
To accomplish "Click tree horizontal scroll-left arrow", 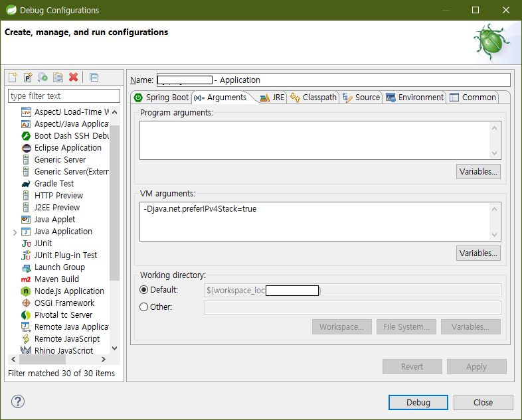I will pos(13,359).
